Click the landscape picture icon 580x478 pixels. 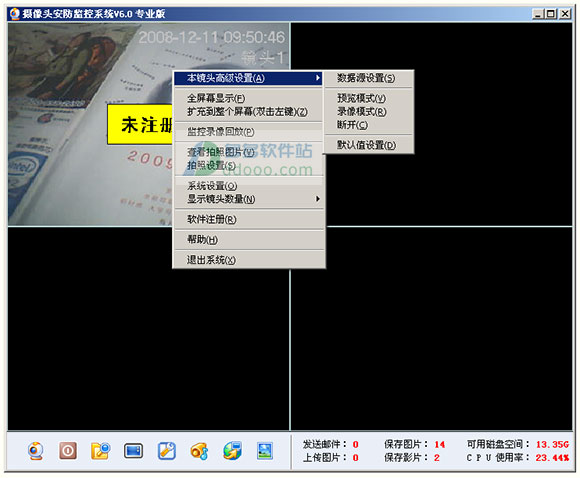(x=265, y=451)
